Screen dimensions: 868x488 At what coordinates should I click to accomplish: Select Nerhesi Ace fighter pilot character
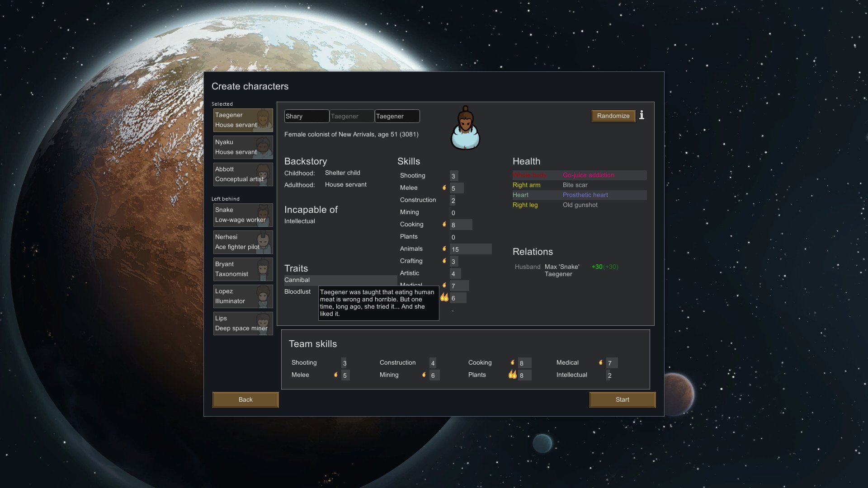(241, 241)
